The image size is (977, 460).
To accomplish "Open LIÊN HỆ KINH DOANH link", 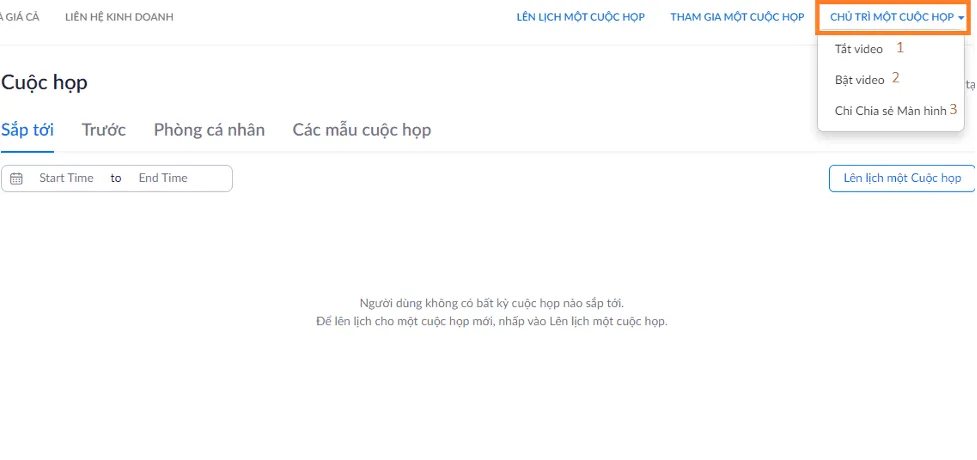I will (119, 17).
